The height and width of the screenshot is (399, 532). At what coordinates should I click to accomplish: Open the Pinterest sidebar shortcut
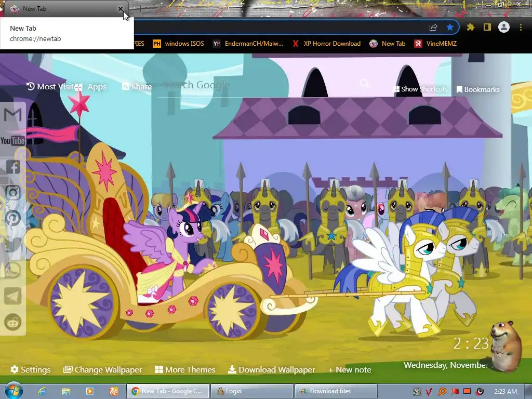click(12, 218)
